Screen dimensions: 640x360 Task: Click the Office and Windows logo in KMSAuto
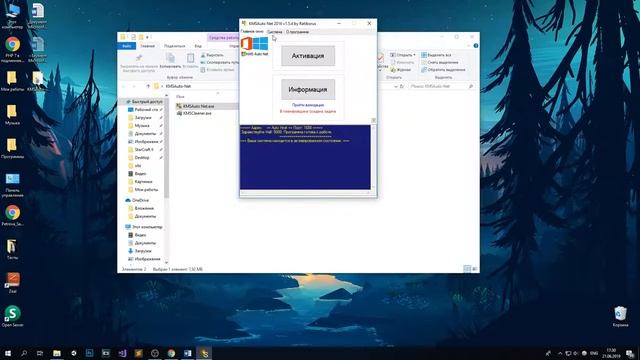click(255, 44)
